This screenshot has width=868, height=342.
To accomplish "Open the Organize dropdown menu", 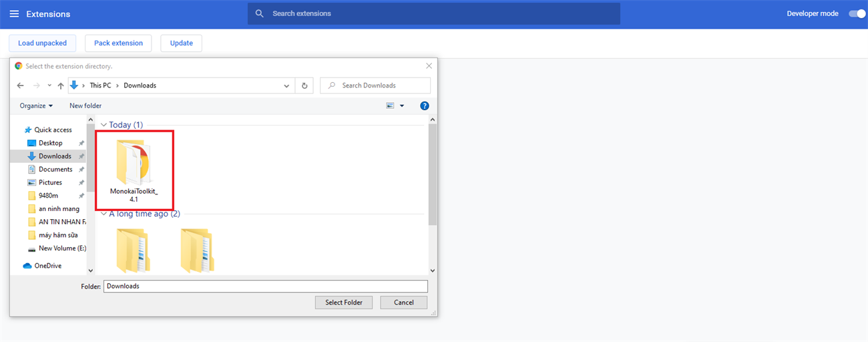I will coord(36,106).
